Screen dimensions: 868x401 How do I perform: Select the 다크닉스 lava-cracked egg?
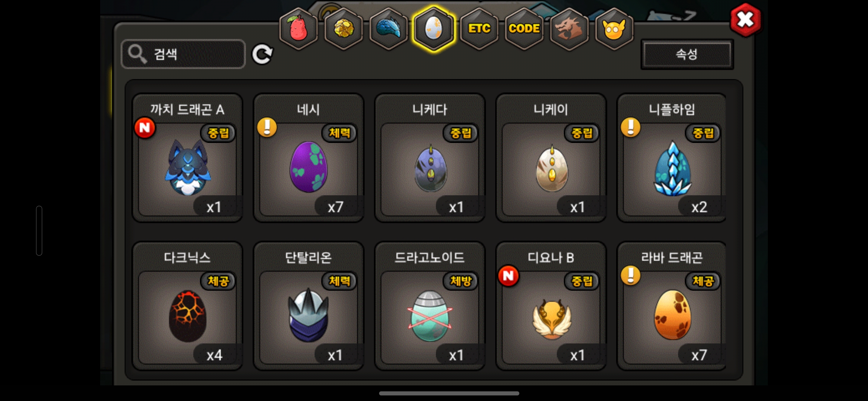coord(188,306)
